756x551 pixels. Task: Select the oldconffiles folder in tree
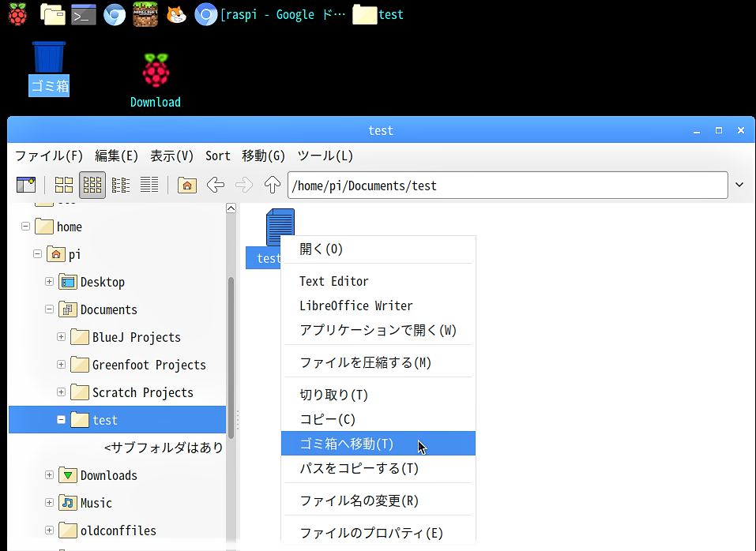(107, 530)
